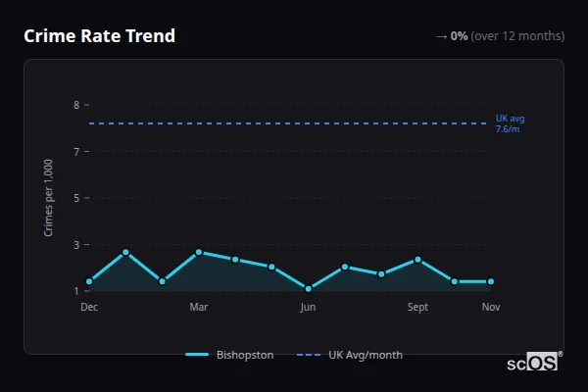588x392 pixels.
Task: Click the 'Mar' x-axis label
Action: click(x=199, y=307)
